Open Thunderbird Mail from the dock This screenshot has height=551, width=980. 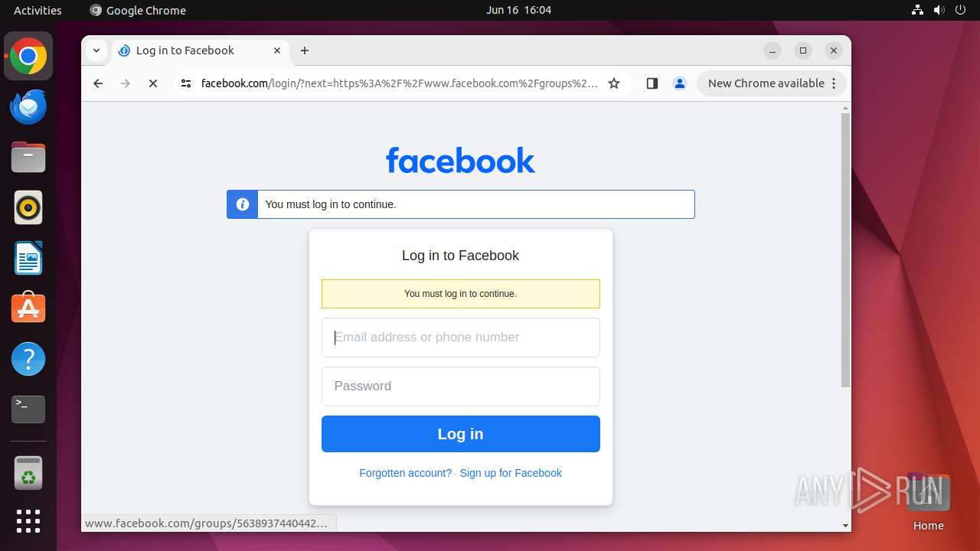point(28,106)
